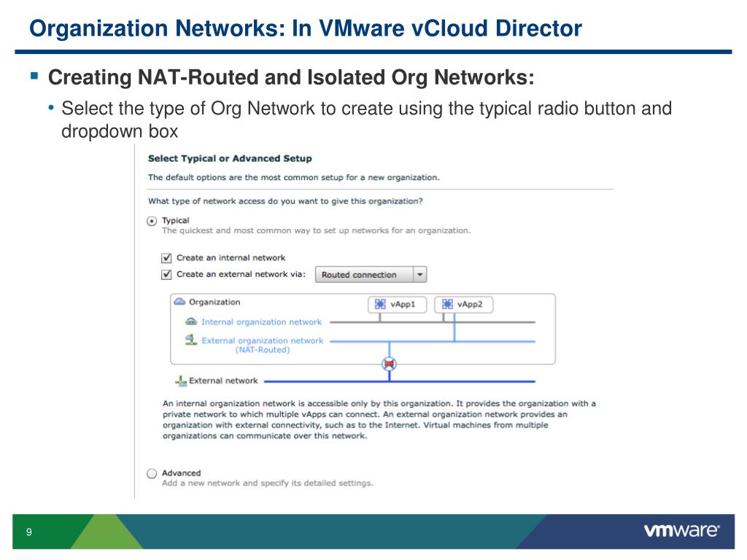Click the network access type question text
The height and width of the screenshot is (560, 747).
pos(285,201)
